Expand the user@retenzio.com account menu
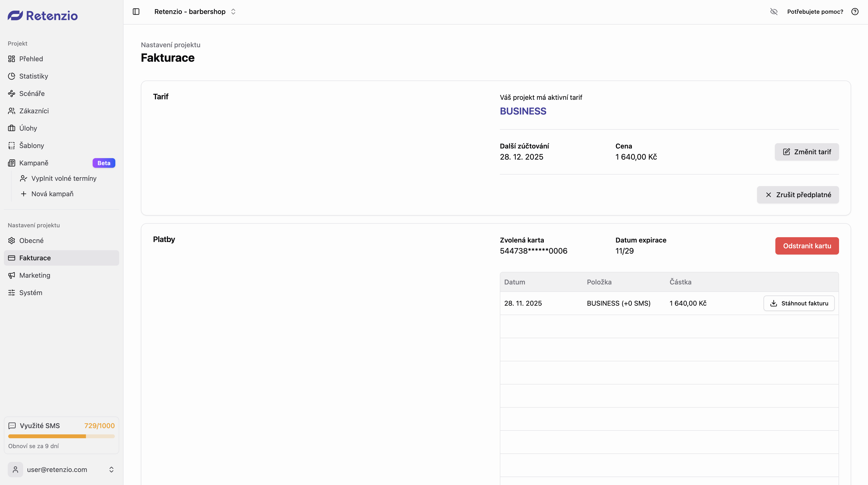 [x=61, y=470]
